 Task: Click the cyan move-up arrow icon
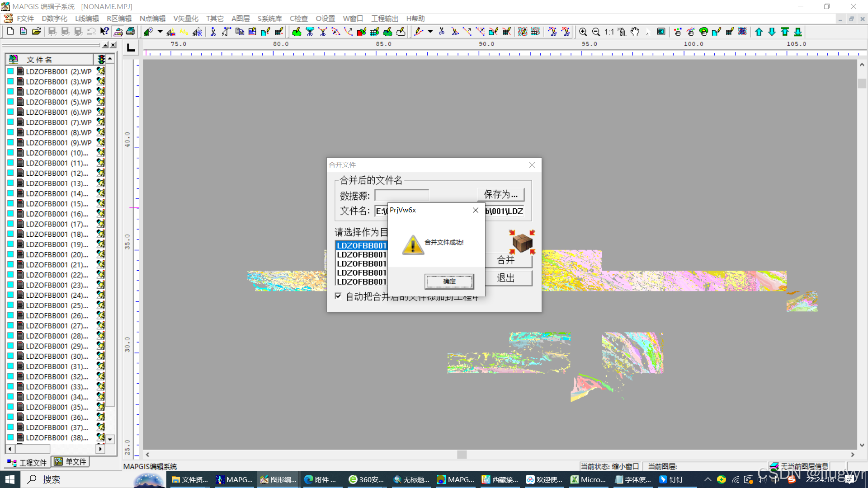(759, 32)
